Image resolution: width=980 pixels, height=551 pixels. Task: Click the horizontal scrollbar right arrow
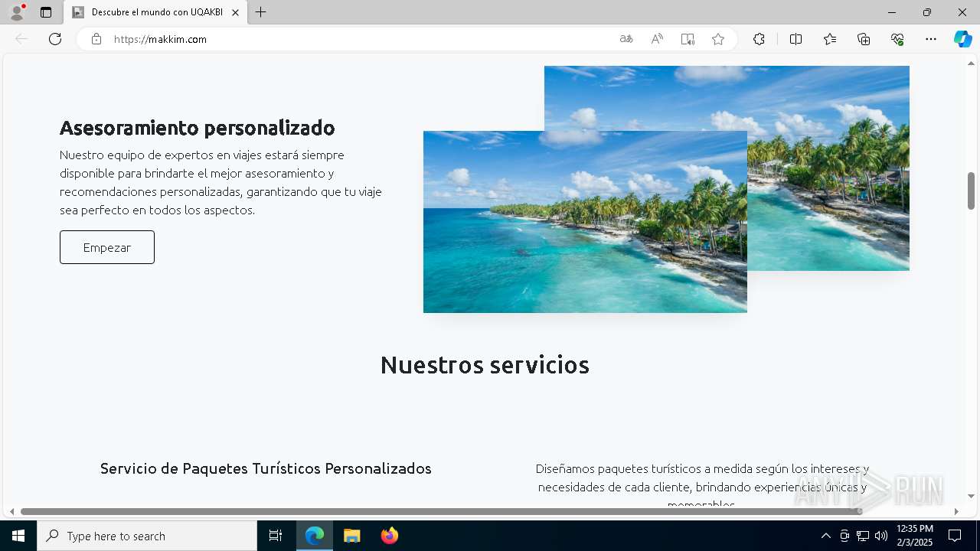[x=956, y=511]
